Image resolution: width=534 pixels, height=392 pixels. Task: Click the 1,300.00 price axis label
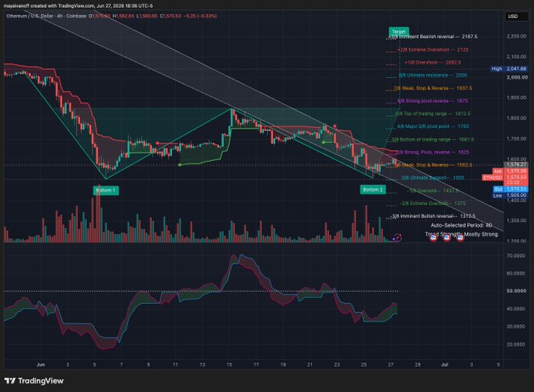point(517,221)
